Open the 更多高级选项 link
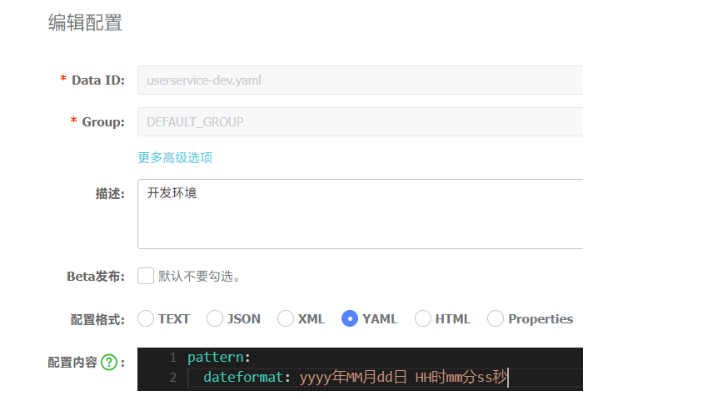718x399 pixels. (x=175, y=158)
